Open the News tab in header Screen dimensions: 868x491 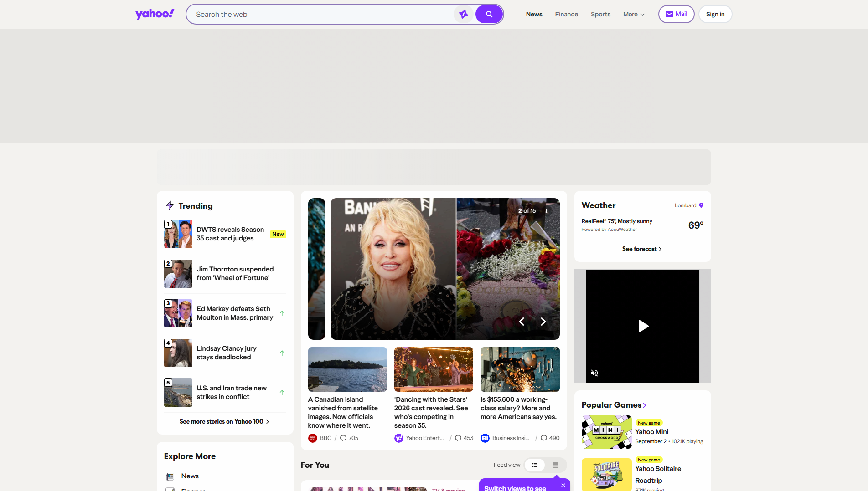pyautogui.click(x=534, y=14)
